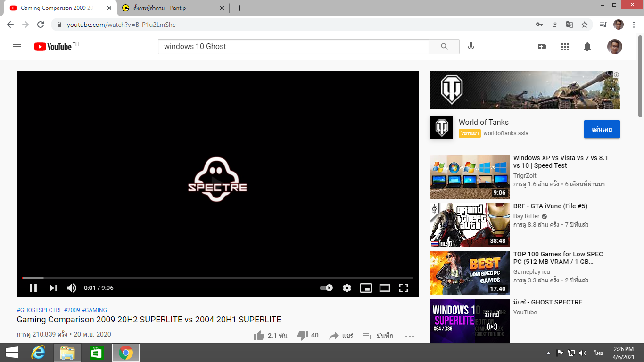The image size is (644, 362).
Task: Close the Pantip tab
Action: [x=222, y=8]
